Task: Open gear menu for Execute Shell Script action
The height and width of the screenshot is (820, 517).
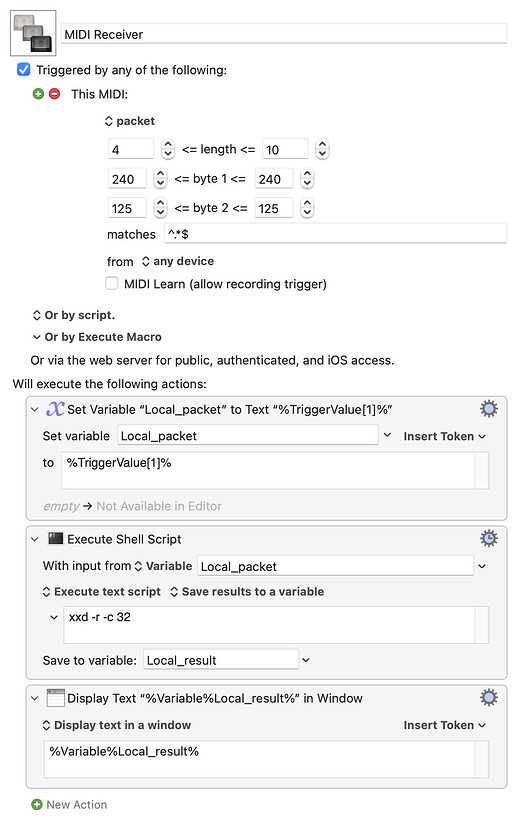Action: (x=489, y=539)
